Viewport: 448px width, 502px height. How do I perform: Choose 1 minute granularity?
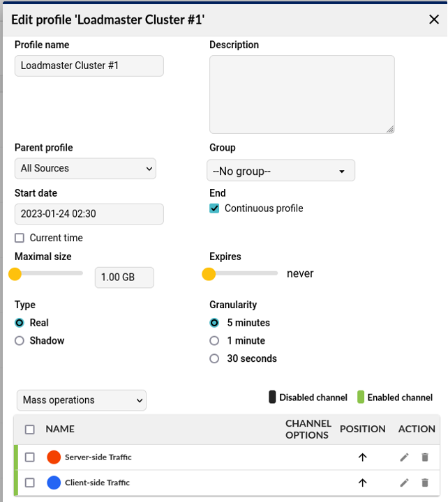215,341
